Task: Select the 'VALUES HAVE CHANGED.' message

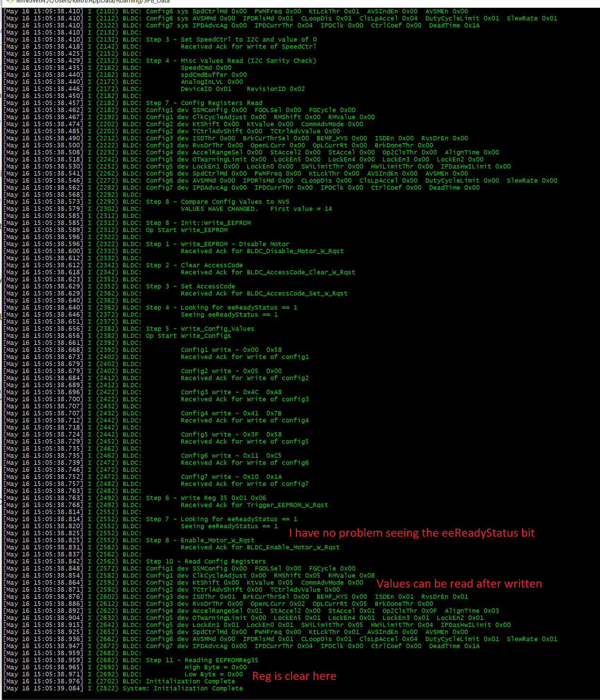Action: point(219,209)
